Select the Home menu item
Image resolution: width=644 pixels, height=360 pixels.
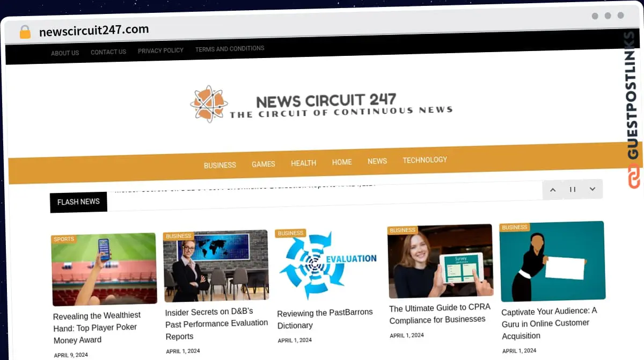point(342,162)
